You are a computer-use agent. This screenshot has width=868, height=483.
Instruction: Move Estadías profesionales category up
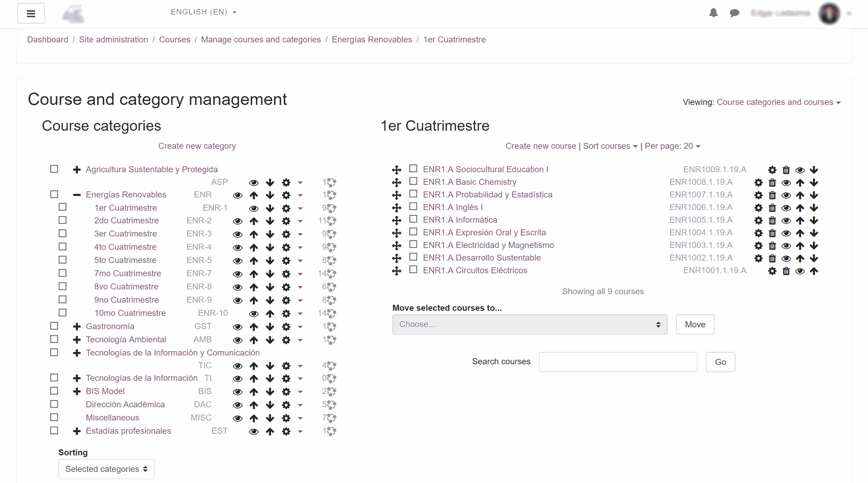[x=270, y=431]
